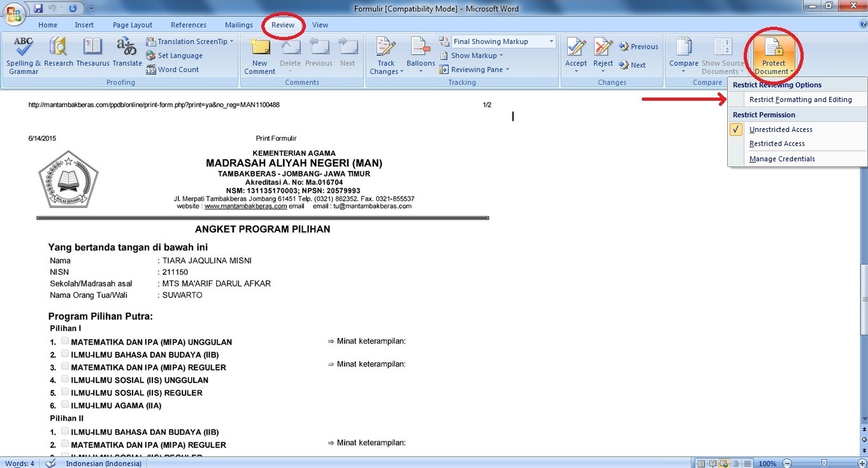This screenshot has width=868, height=468.
Task: Open the Thesaurus
Action: [x=92, y=52]
